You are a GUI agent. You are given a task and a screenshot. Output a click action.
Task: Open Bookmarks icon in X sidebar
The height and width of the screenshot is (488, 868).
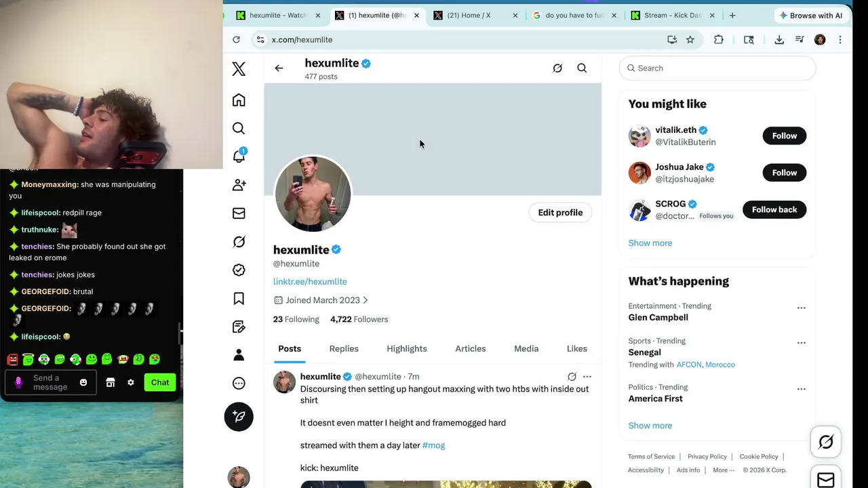pyautogui.click(x=239, y=299)
